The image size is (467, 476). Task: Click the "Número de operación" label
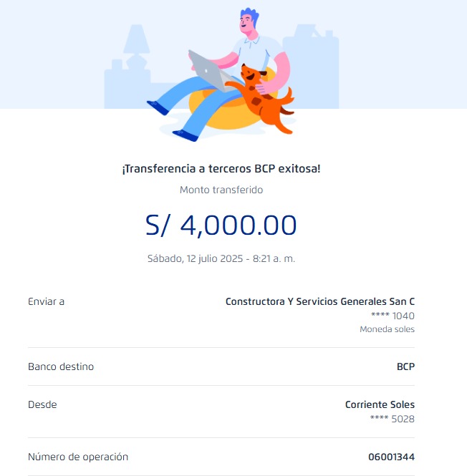(78, 457)
